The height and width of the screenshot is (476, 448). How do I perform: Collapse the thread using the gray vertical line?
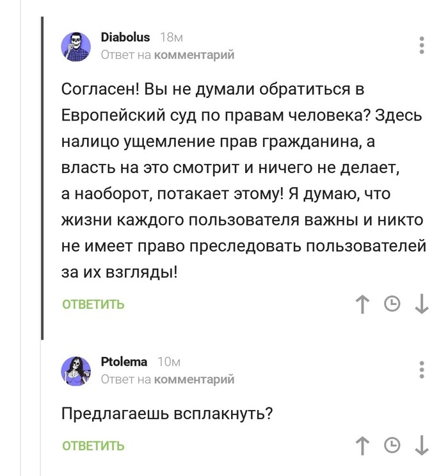[x=42, y=179]
